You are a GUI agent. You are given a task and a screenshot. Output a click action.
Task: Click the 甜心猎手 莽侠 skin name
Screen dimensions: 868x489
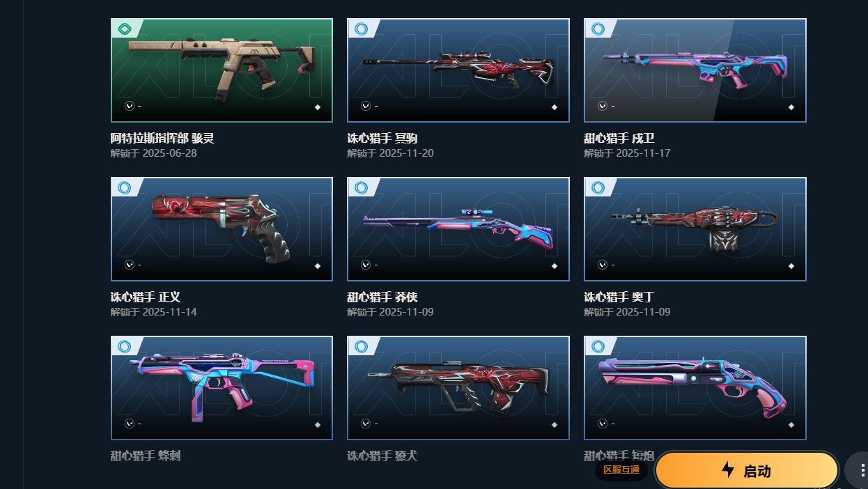coord(382,297)
